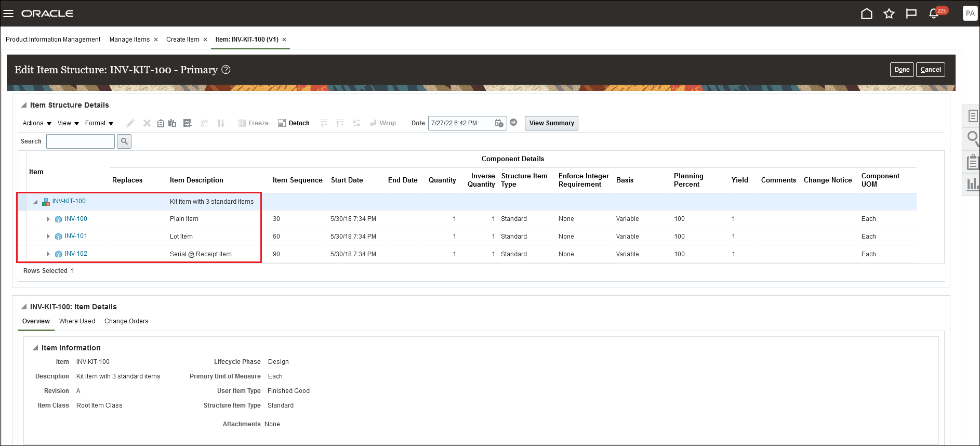The width and height of the screenshot is (980, 446).
Task: Open the INV-102 item link
Action: click(76, 254)
